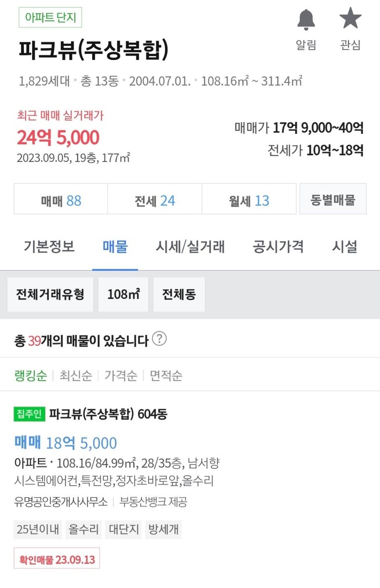Switch to the 시세/실거래 tab
The width and height of the screenshot is (380, 588).
pos(190,246)
